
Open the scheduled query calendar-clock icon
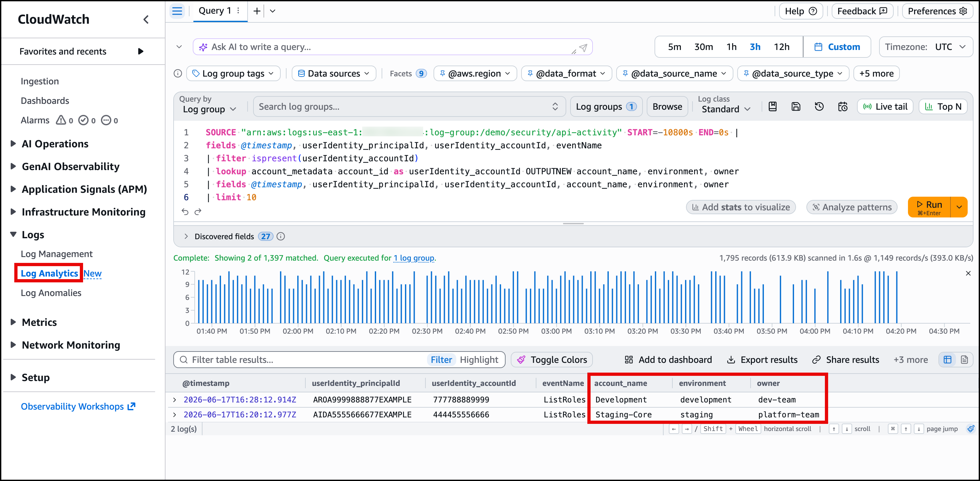pyautogui.click(x=843, y=106)
